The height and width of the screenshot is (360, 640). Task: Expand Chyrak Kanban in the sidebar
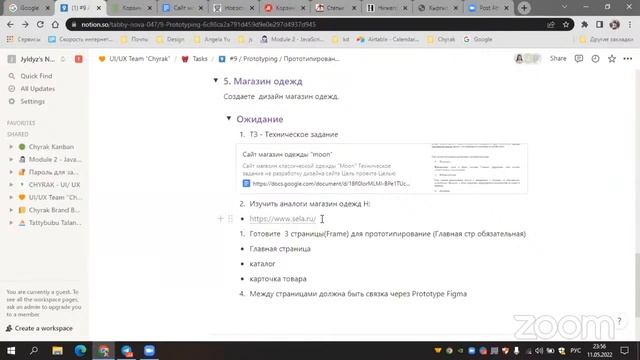(11, 147)
